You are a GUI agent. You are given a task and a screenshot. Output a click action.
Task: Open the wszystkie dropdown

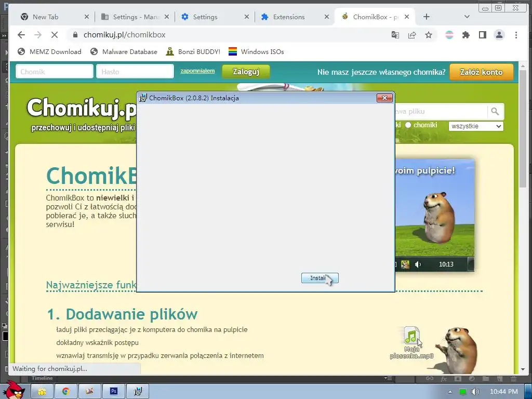coord(476,126)
